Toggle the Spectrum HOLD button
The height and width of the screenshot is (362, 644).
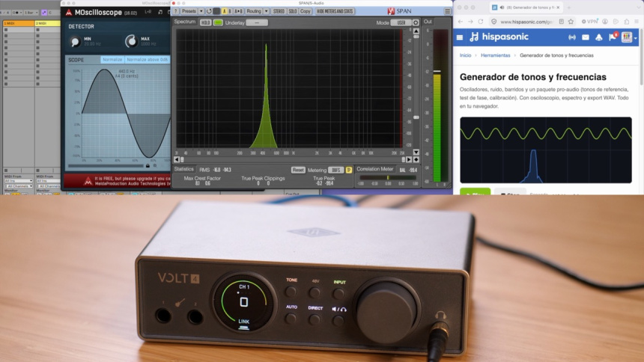click(205, 22)
